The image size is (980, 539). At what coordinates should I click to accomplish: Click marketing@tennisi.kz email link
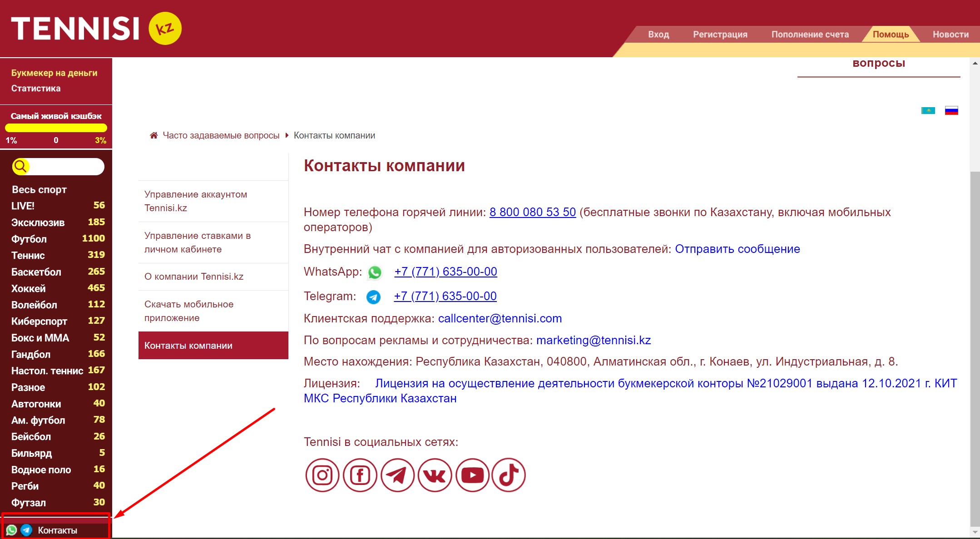tap(594, 340)
